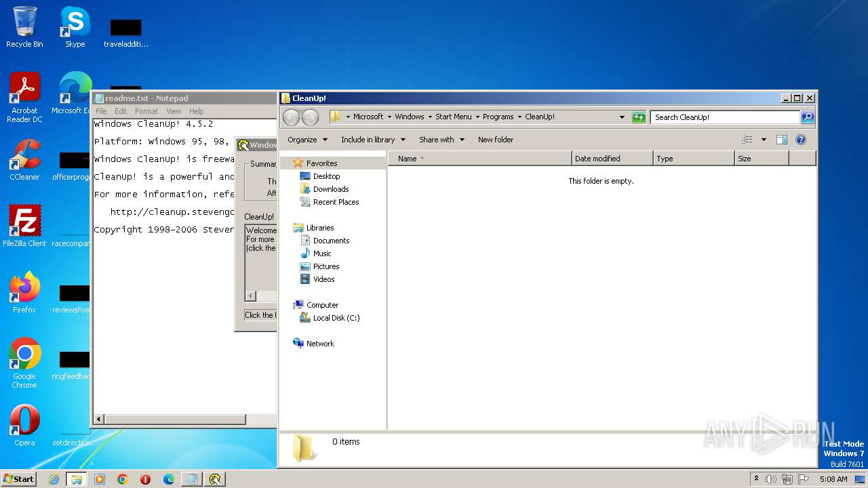The width and height of the screenshot is (868, 488).
Task: Open Include in library dropdown
Action: pyautogui.click(x=373, y=140)
